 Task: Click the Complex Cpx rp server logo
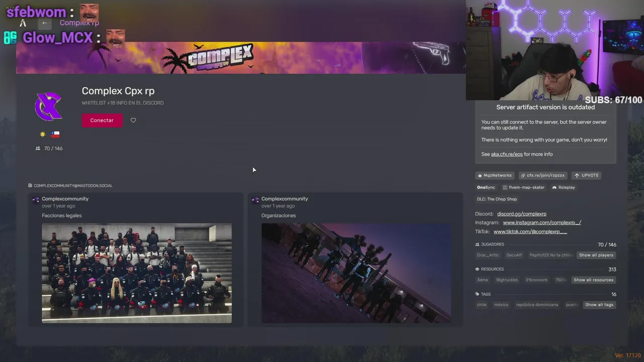pyautogui.click(x=48, y=106)
